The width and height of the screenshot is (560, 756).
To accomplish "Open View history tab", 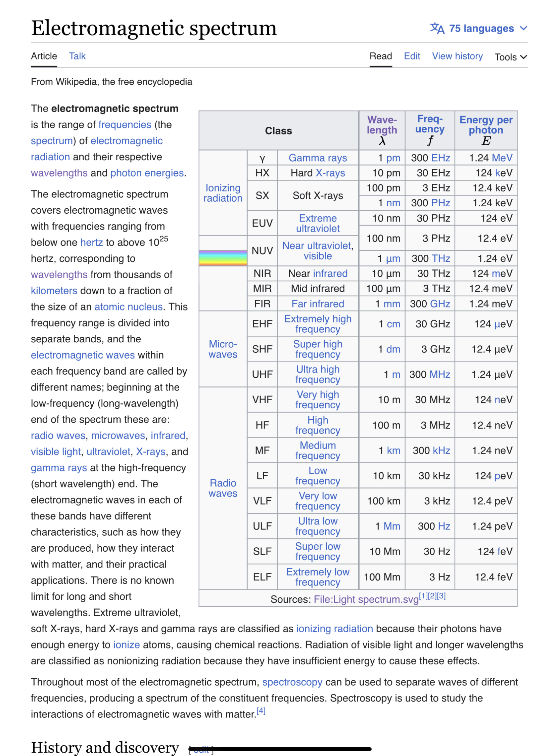I will [457, 56].
